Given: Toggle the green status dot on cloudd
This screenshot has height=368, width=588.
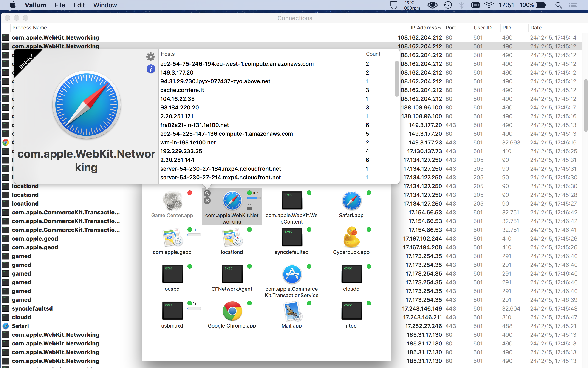Looking at the screenshot, I should tap(369, 266).
